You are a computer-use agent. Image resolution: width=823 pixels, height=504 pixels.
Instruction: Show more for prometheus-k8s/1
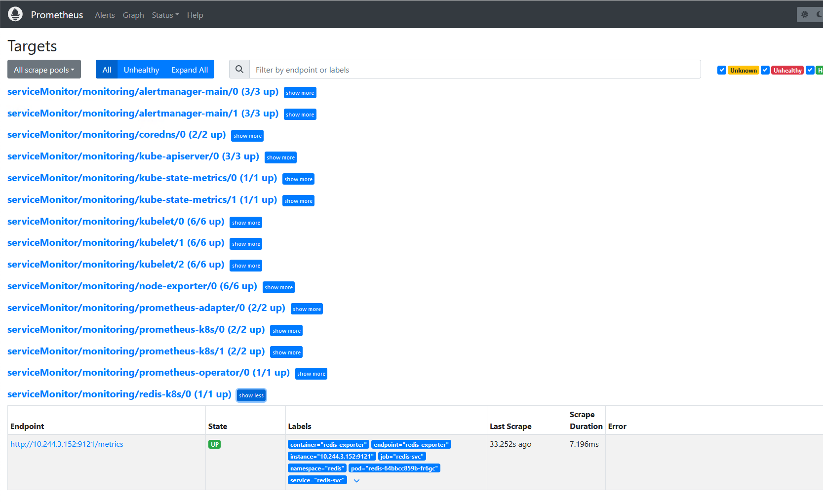pos(286,352)
